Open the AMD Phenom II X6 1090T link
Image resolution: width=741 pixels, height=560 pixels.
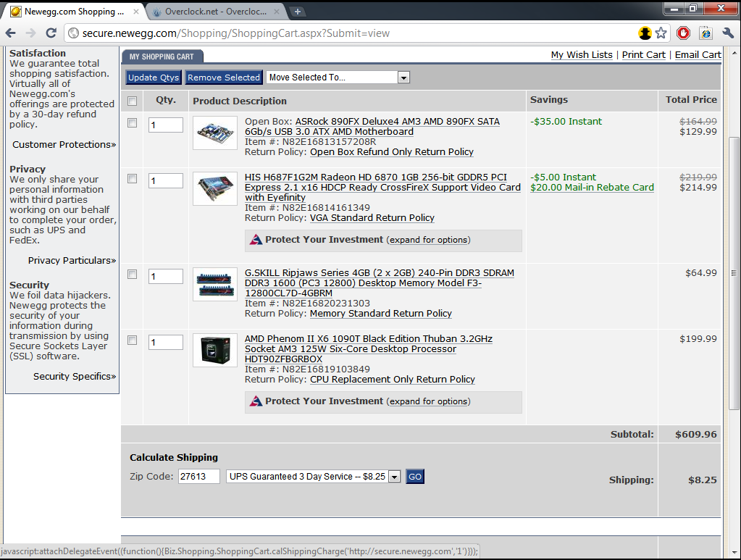369,348
